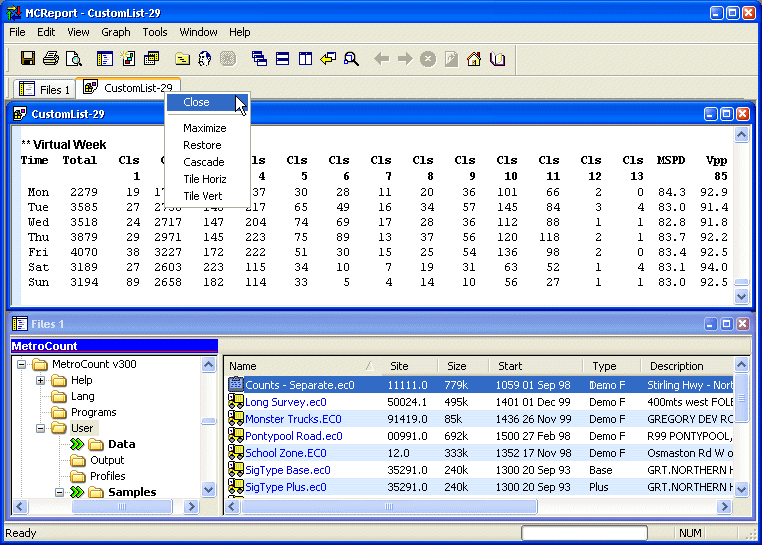
Task: Choose Cascade in the context menu
Action: click(x=208, y=162)
